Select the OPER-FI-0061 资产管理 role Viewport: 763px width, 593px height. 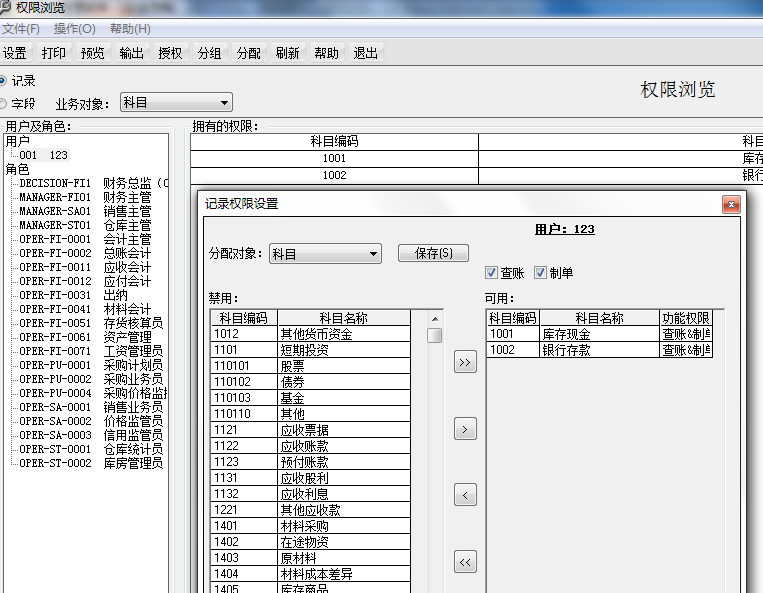[x=85, y=337]
